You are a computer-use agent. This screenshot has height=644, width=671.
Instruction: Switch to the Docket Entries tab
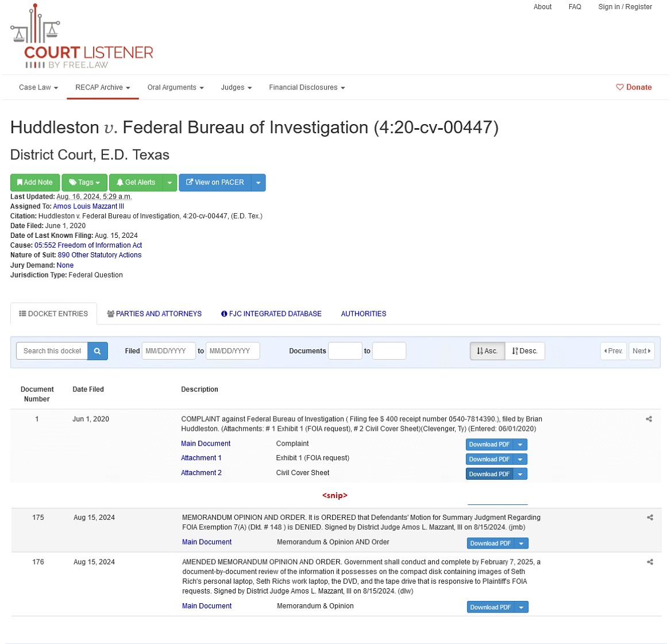pos(53,314)
